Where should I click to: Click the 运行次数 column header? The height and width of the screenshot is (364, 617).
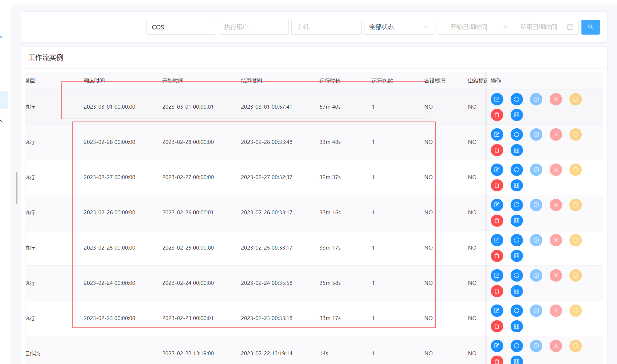tap(382, 80)
